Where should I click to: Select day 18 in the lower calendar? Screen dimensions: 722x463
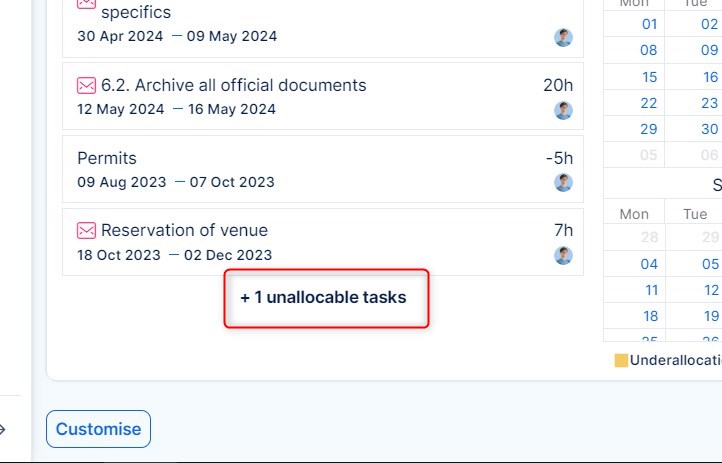651,316
